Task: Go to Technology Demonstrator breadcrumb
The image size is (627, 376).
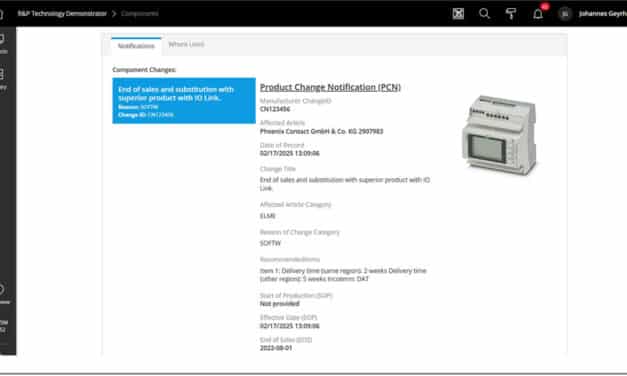Action: pos(62,14)
